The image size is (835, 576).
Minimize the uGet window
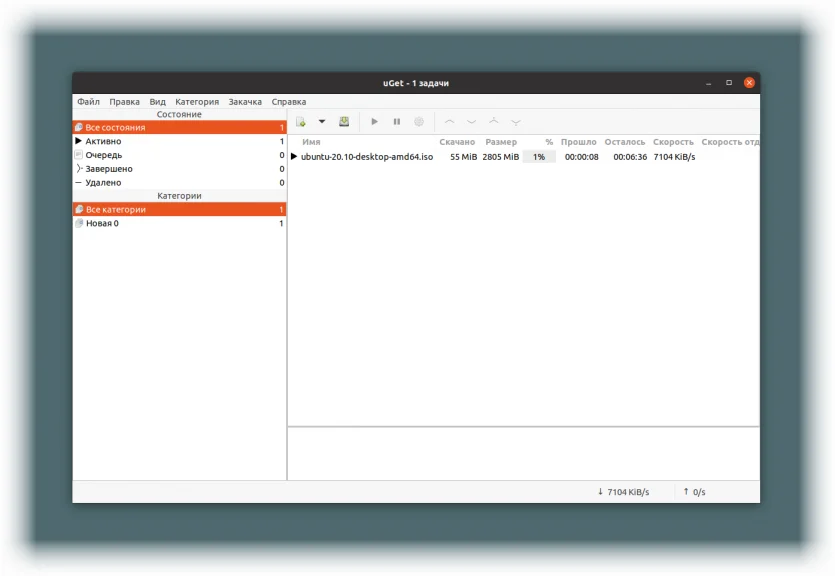[708, 83]
